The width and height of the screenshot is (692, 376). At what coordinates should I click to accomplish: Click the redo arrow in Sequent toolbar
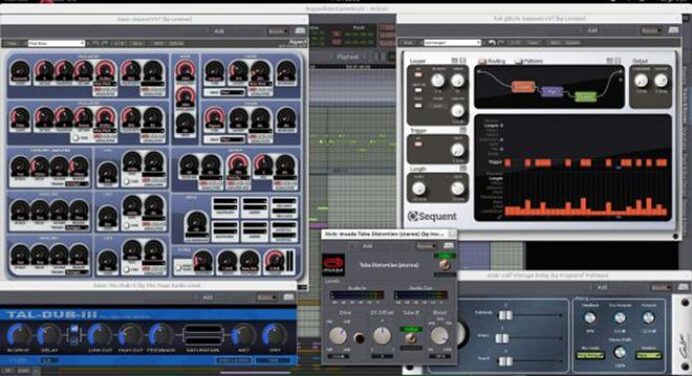(501, 42)
